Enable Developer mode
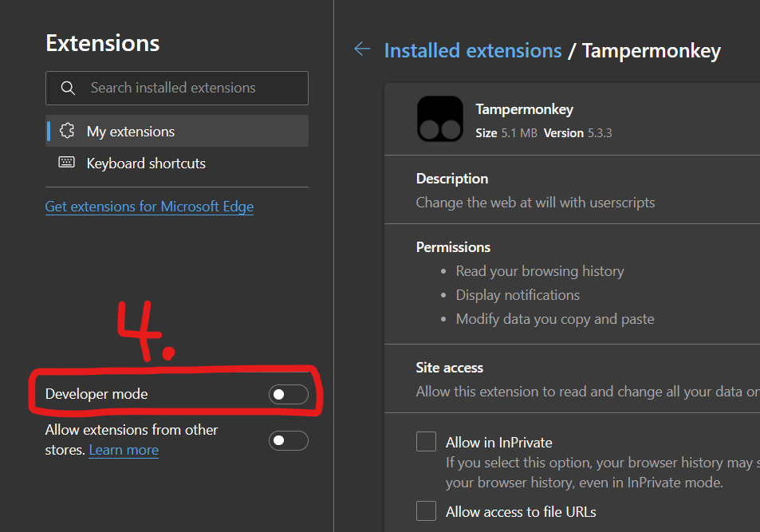 pyautogui.click(x=288, y=393)
